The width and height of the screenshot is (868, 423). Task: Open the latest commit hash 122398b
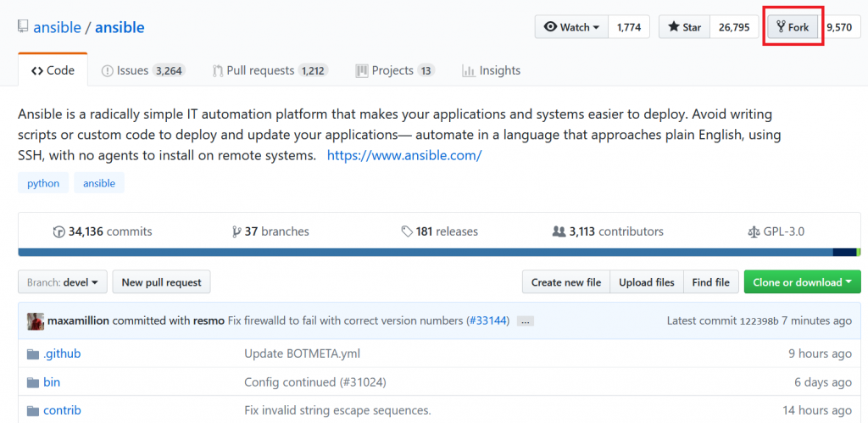click(759, 321)
